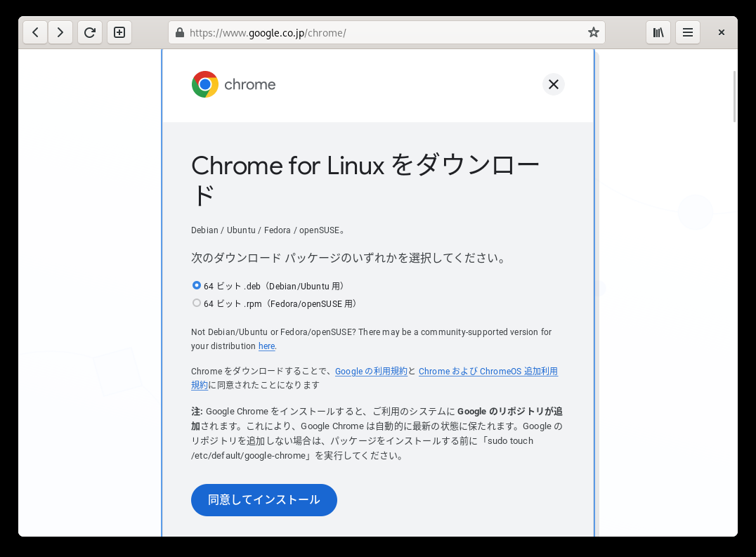
Task: Open the hamburger menu icon
Action: [688, 33]
